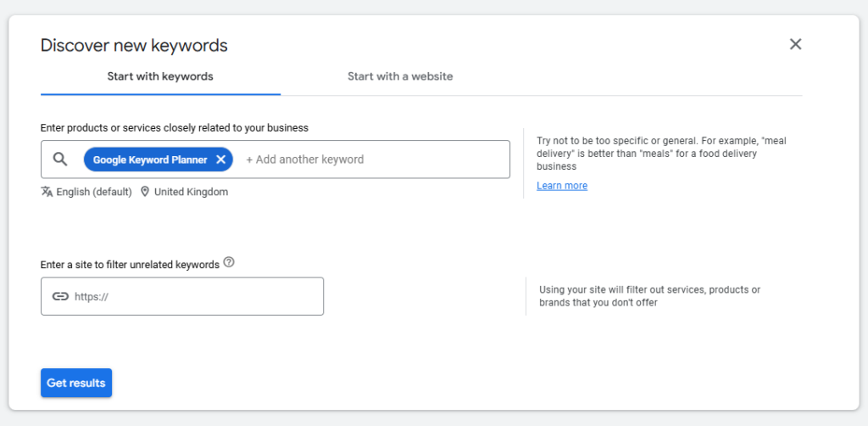
Task: Click the help question mark icon
Action: point(229,262)
